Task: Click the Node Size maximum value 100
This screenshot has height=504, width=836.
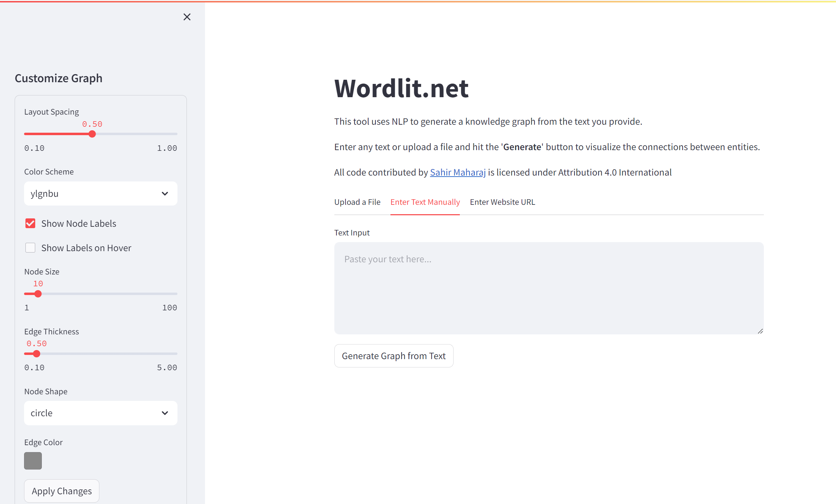Action: click(169, 308)
